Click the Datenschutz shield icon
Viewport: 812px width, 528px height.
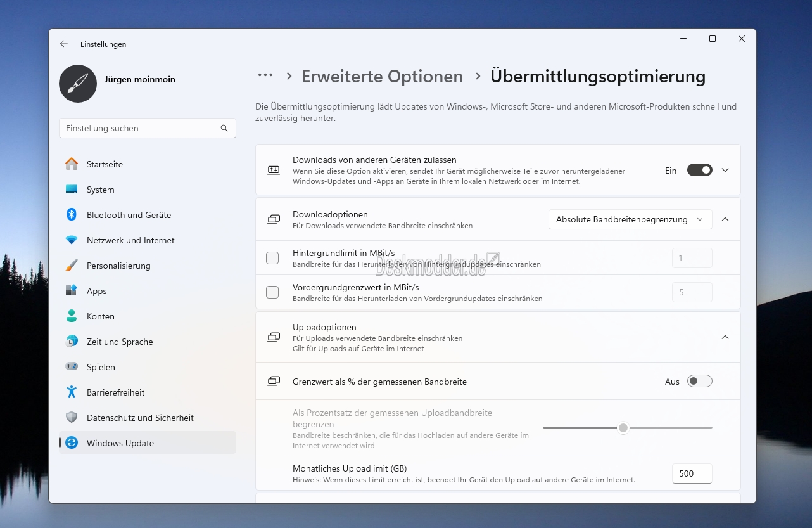click(x=72, y=418)
